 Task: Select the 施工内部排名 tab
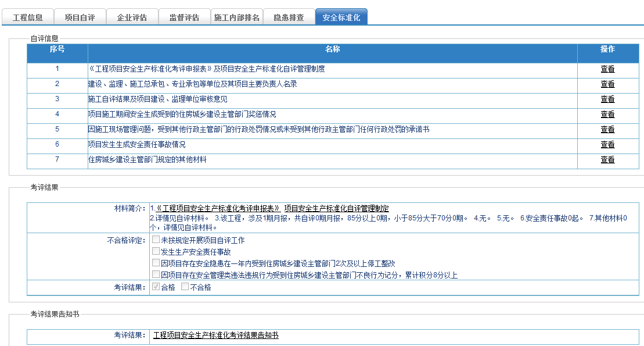(236, 17)
